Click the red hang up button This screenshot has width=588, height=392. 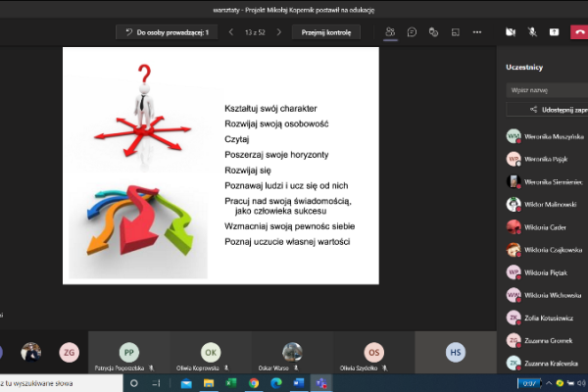578,31
